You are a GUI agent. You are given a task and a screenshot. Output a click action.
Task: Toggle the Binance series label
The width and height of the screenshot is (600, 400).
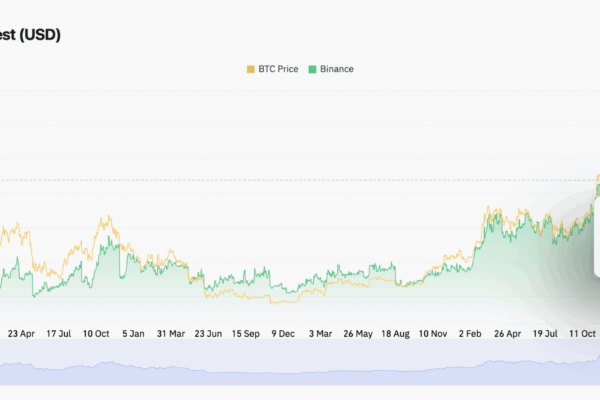pyautogui.click(x=337, y=69)
